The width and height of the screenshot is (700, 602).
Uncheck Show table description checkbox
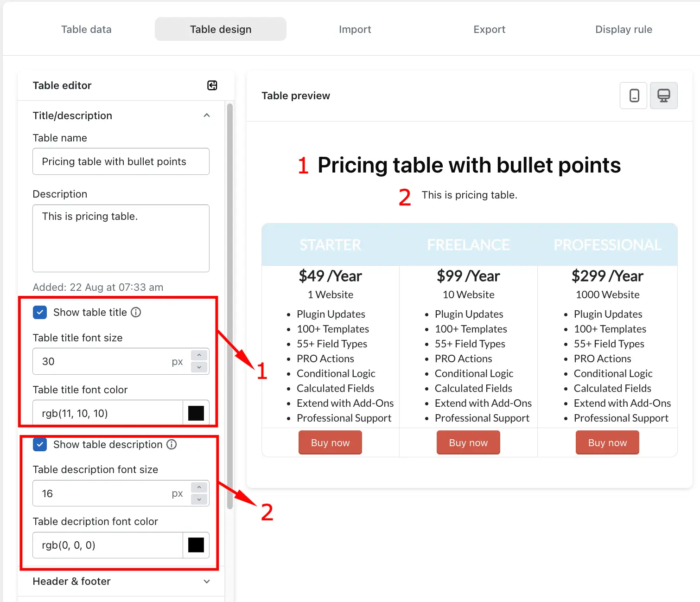(40, 444)
